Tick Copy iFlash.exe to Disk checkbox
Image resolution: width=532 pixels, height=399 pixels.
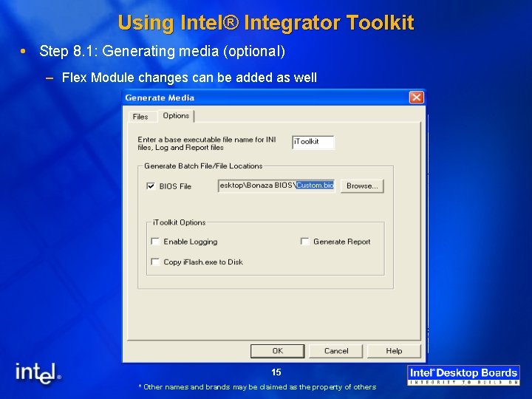tap(155, 262)
